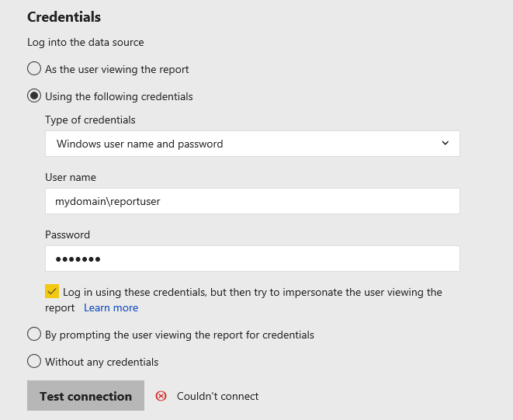Choose "By prompting the user viewing the report" option
The image size is (513, 420).
[x=34, y=335]
